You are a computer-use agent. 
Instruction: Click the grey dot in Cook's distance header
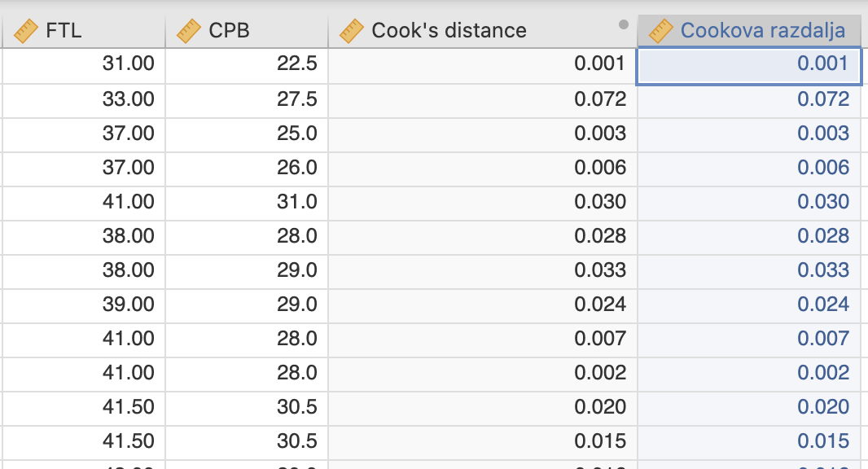tap(624, 24)
